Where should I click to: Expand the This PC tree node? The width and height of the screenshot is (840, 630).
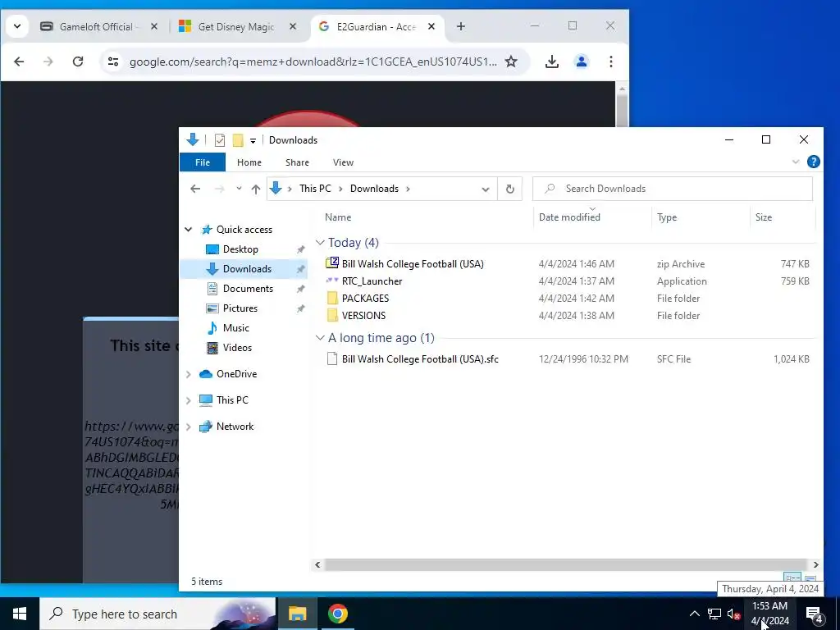pos(189,400)
